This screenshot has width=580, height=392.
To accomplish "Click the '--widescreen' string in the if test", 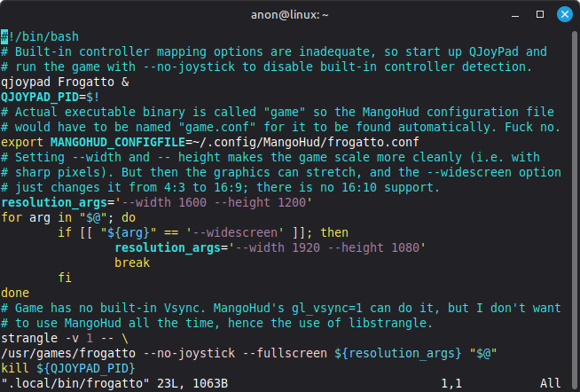I will coord(235,232).
